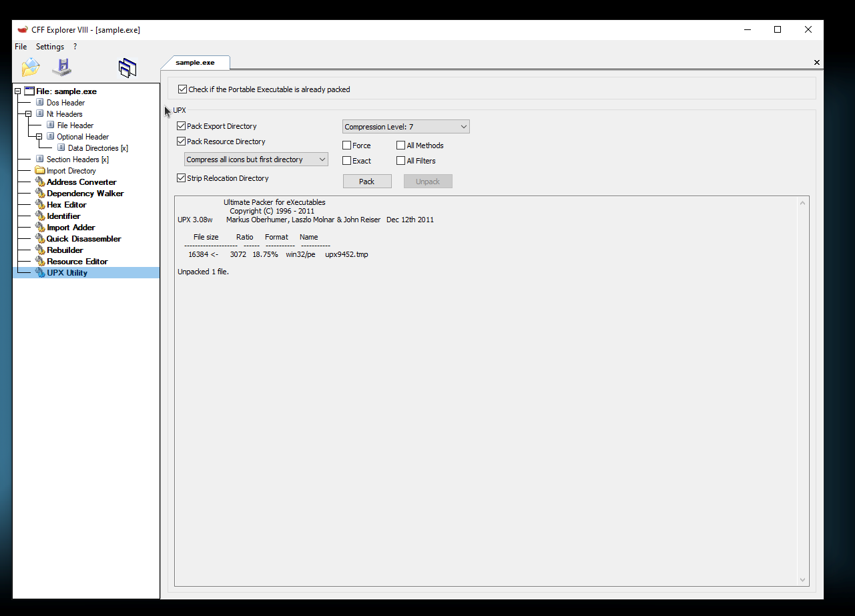Click the cascading windows toolbar icon
The width and height of the screenshot is (855, 616).
pyautogui.click(x=127, y=67)
